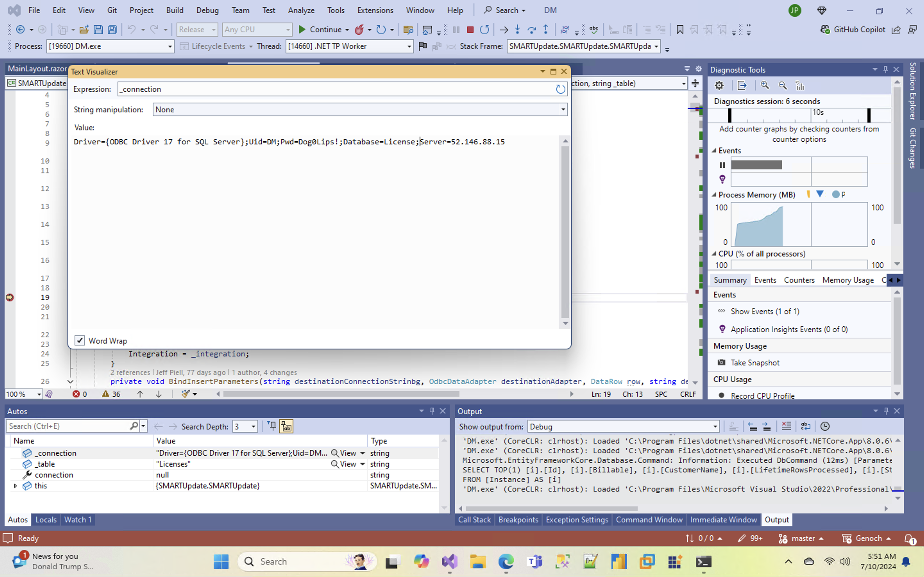Open the Debug menu
Image resolution: width=924 pixels, height=577 pixels.
point(207,10)
